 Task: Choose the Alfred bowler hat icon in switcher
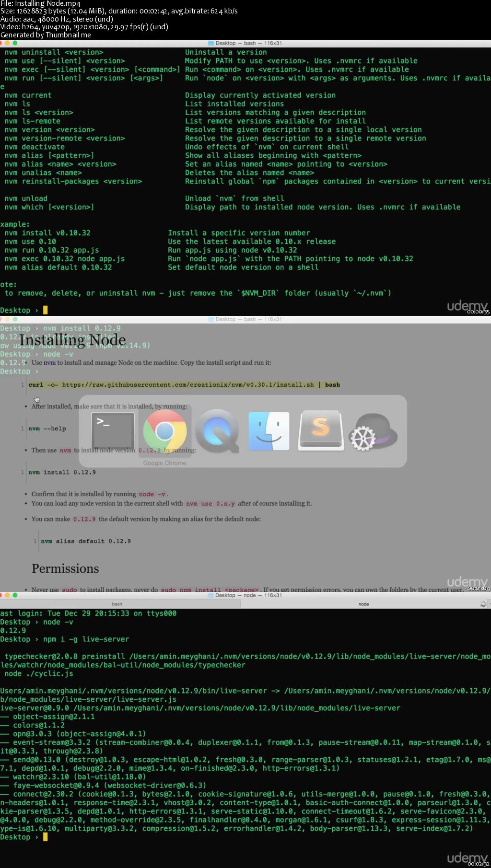pos(374,432)
